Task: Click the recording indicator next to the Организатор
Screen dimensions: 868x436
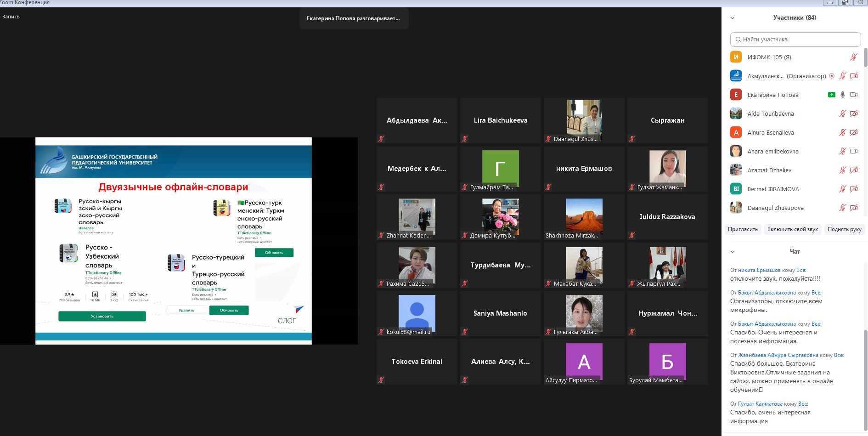Action: click(832, 76)
